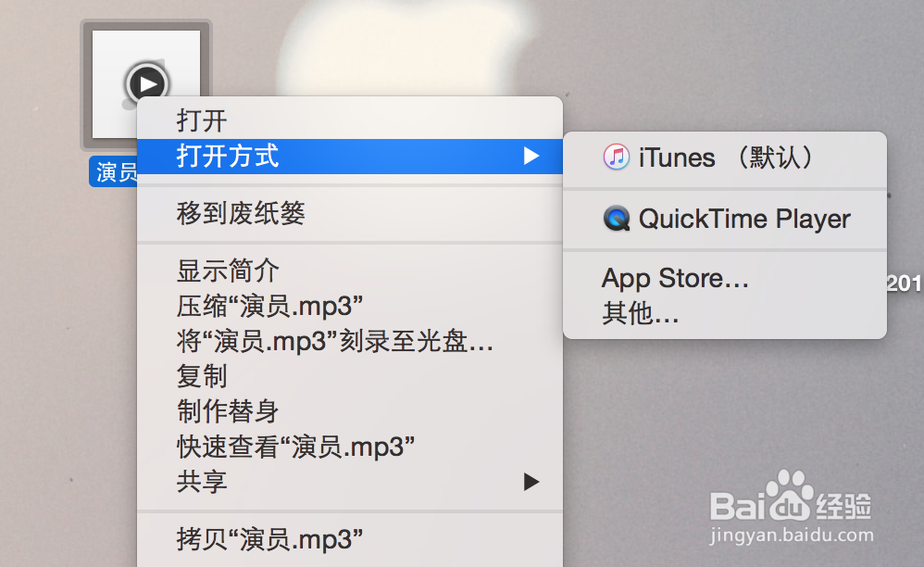Screen dimensions: 924x567
Task: Choose 打开 from the context menu
Action: coord(349,120)
